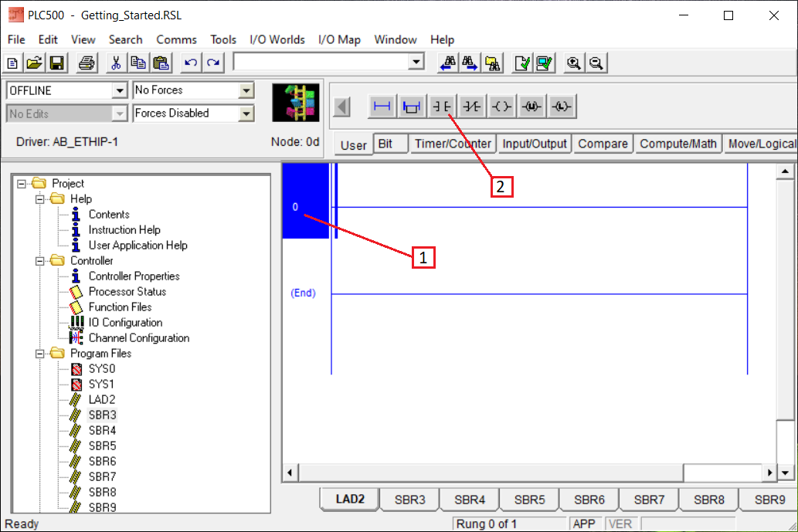Screen dimensions: 798x532
Task: Select SYS0 program file in tree
Action: click(x=102, y=369)
